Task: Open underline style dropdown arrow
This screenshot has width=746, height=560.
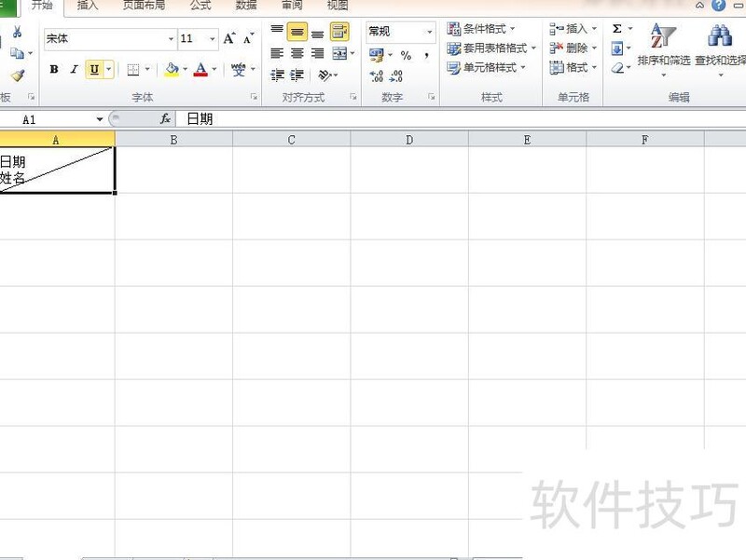Action: coord(109,69)
